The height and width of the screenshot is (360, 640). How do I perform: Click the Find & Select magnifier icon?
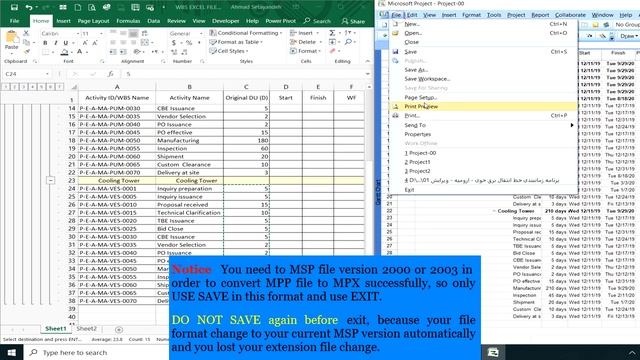[x=348, y=42]
